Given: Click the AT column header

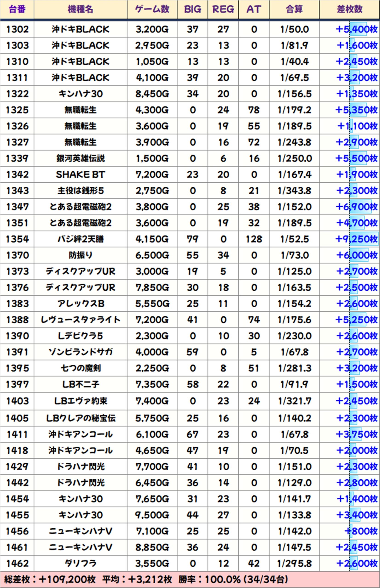Looking at the screenshot, I should (x=254, y=9).
